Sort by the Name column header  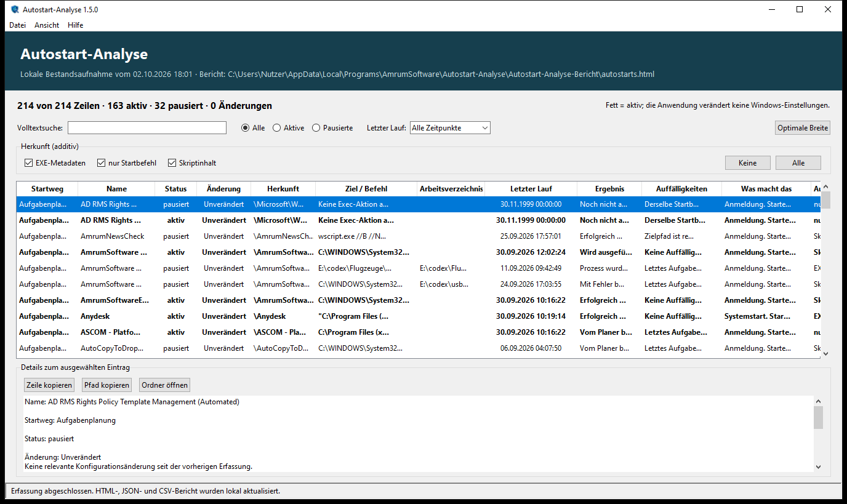(116, 189)
